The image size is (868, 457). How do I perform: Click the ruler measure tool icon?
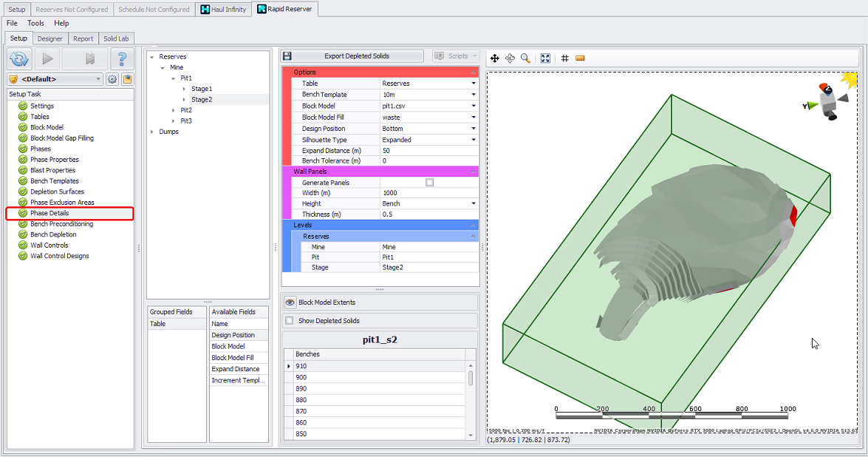(580, 58)
